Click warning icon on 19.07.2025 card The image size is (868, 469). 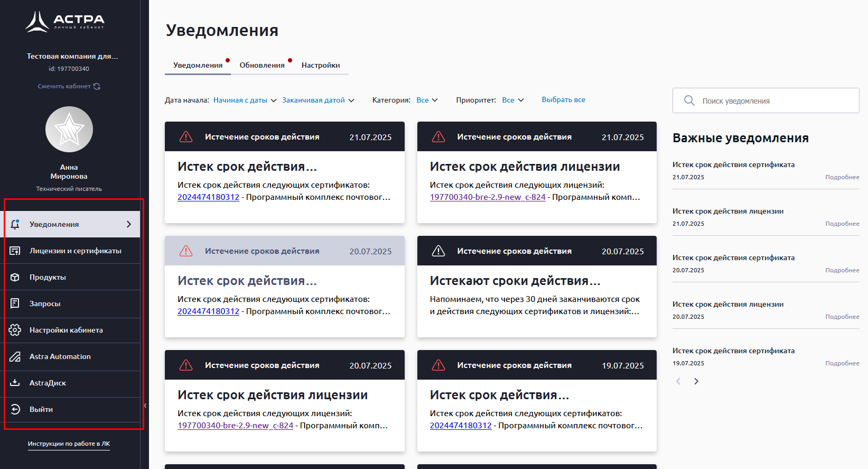(438, 365)
